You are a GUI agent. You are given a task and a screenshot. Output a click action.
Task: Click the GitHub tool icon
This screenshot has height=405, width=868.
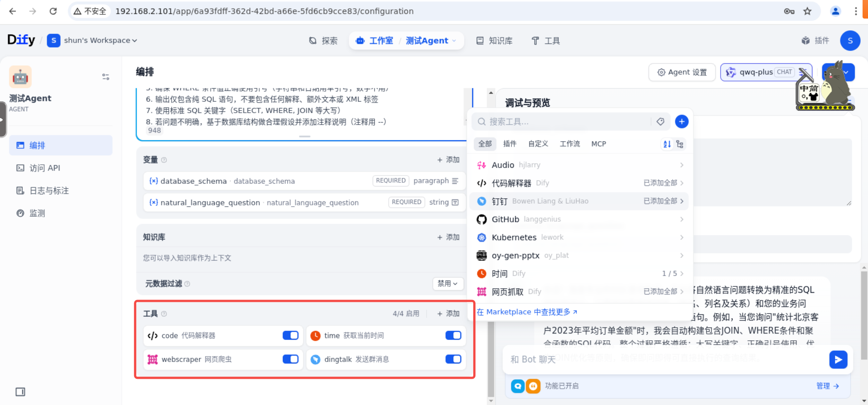point(482,219)
